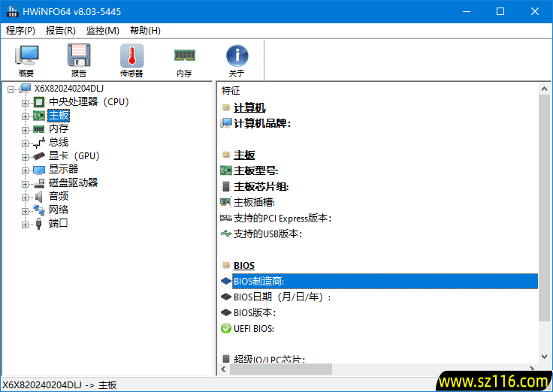
Task: Open the 概要 summary toolbar icon
Action: click(x=26, y=60)
